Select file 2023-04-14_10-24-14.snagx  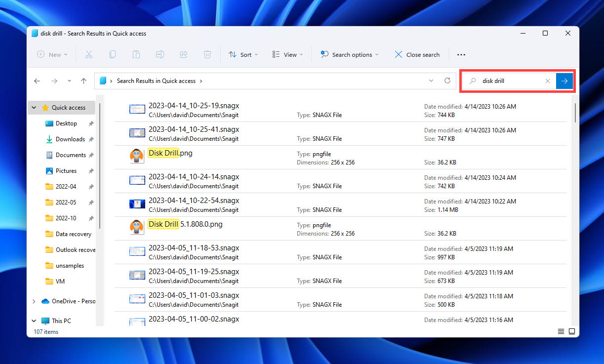coord(341,181)
